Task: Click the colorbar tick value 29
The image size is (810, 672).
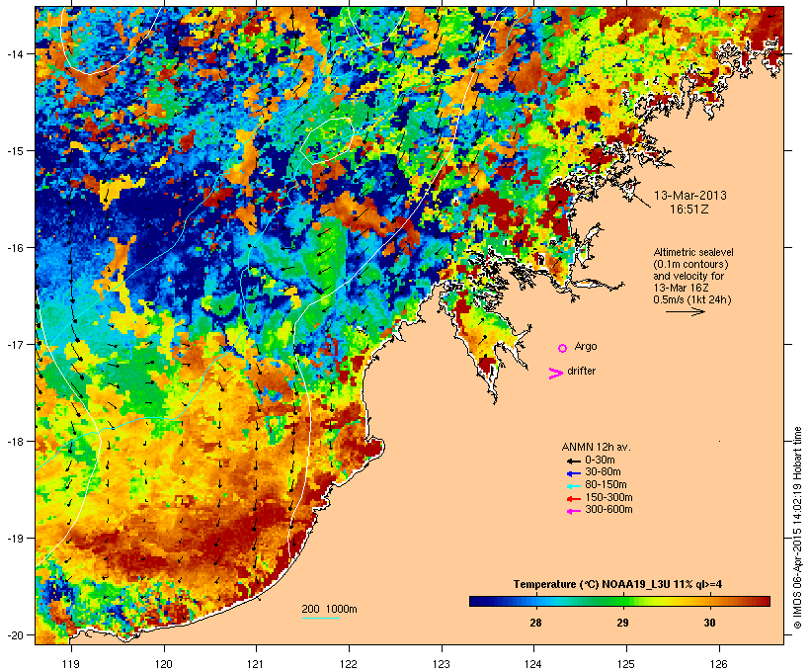Action: pyautogui.click(x=623, y=623)
